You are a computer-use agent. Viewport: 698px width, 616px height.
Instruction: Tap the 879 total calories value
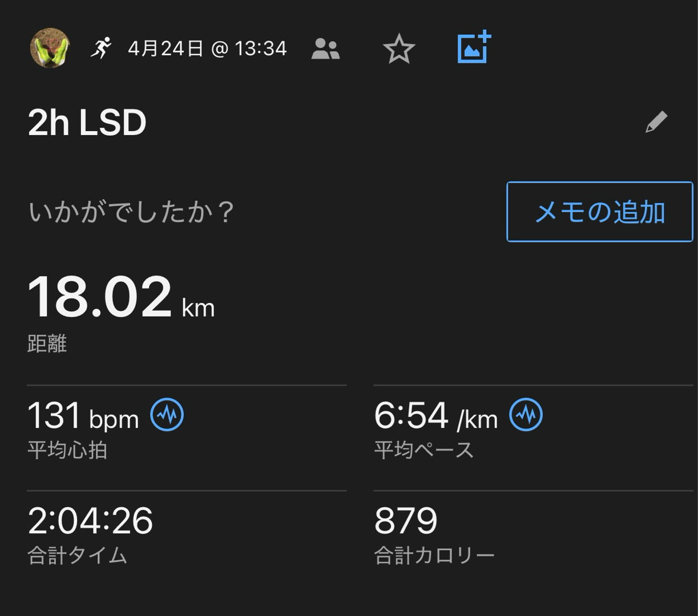(x=406, y=520)
